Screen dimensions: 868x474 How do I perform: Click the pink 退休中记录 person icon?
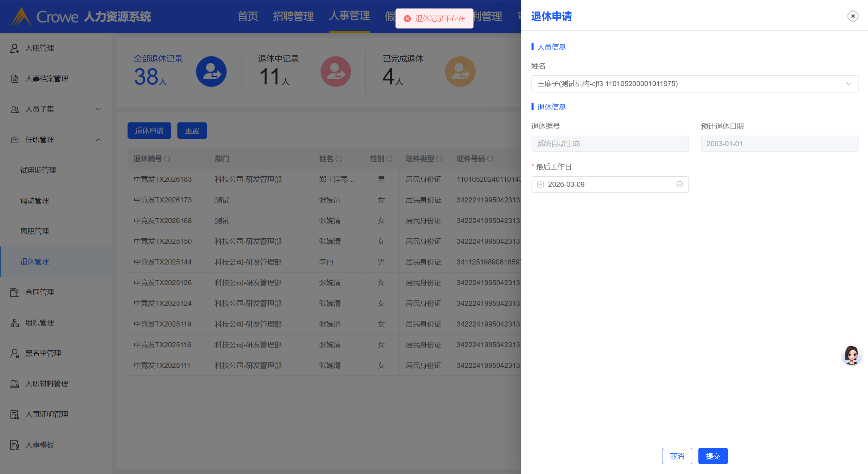[335, 72]
